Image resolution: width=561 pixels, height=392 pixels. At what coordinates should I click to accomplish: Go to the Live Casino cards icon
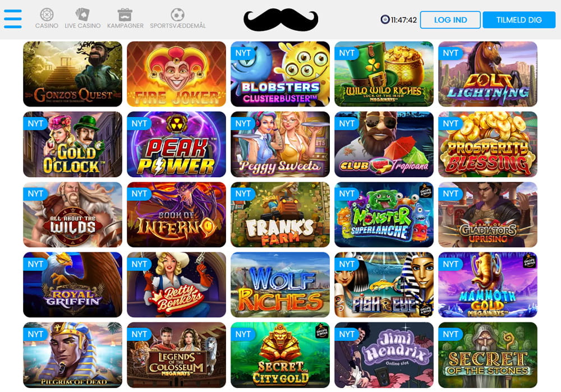pos(82,15)
